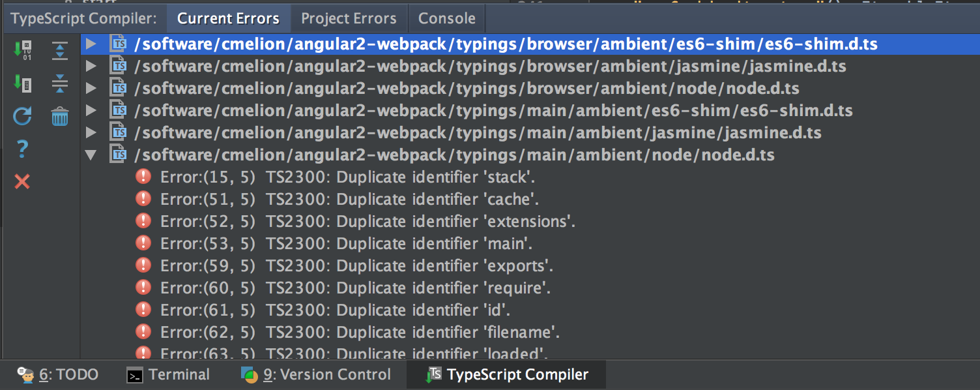The image size is (980, 390).
Task: Click file icon of main node.d.ts row
Action: [x=119, y=155]
